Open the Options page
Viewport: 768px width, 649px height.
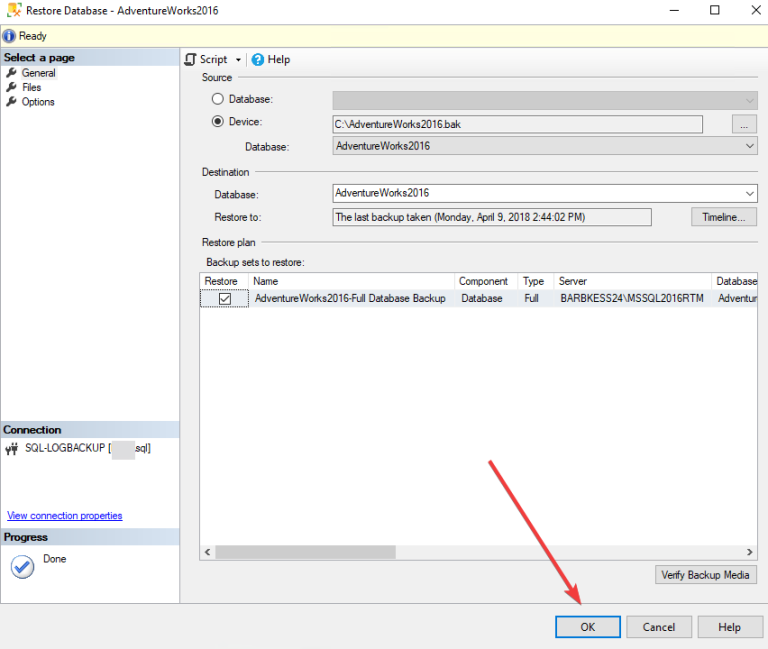click(x=38, y=102)
